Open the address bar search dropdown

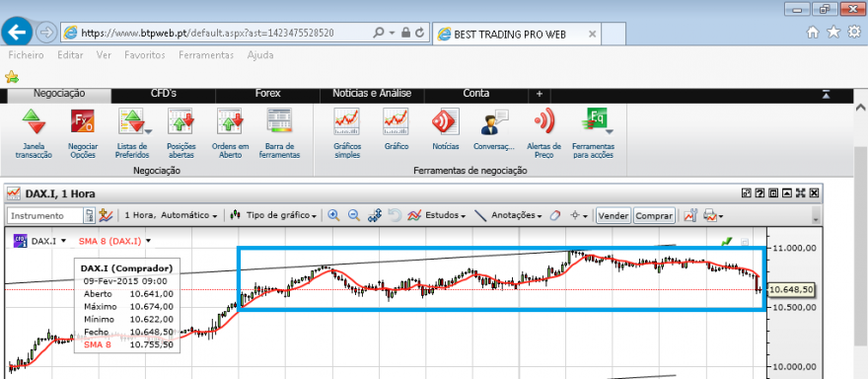[x=392, y=33]
